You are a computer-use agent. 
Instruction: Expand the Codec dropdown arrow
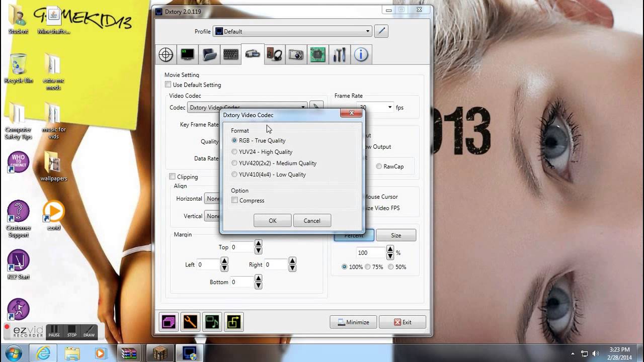click(x=303, y=107)
